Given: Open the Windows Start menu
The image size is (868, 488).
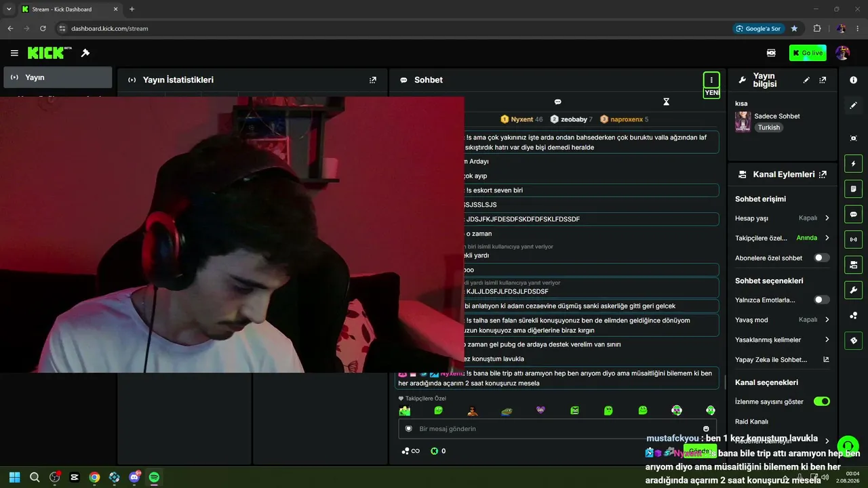Looking at the screenshot, I should (14, 477).
